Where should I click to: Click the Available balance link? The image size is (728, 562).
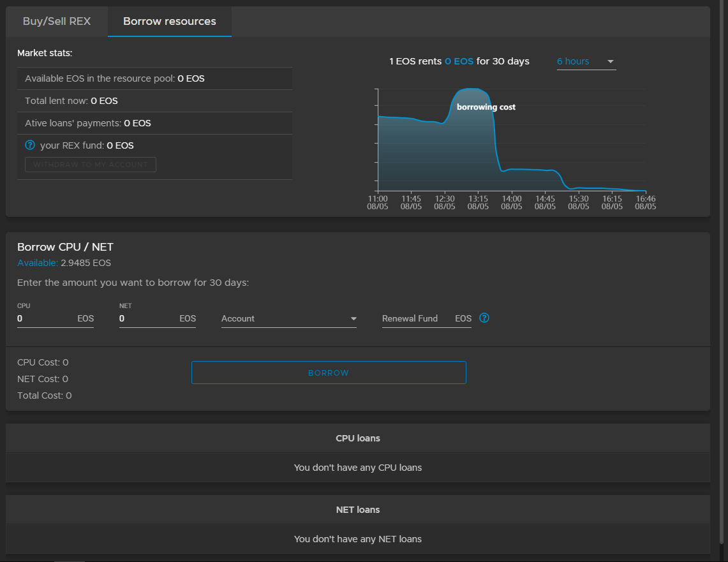pos(38,263)
